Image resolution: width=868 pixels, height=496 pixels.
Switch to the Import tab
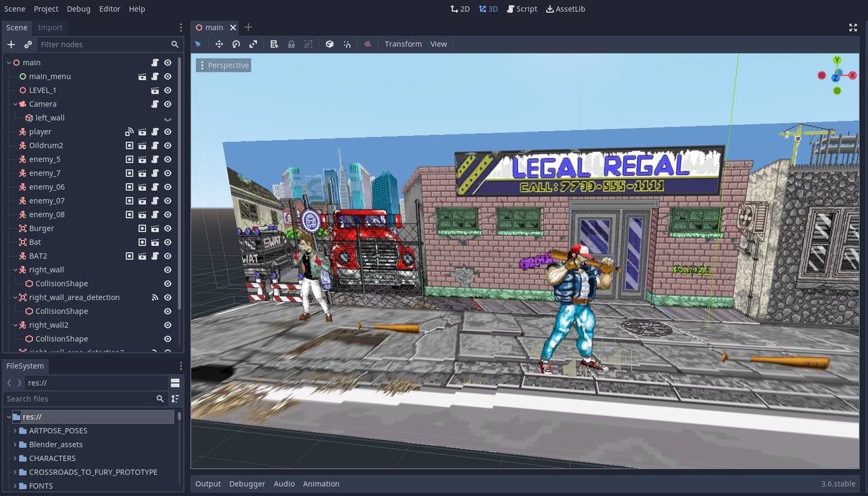pyautogui.click(x=50, y=27)
